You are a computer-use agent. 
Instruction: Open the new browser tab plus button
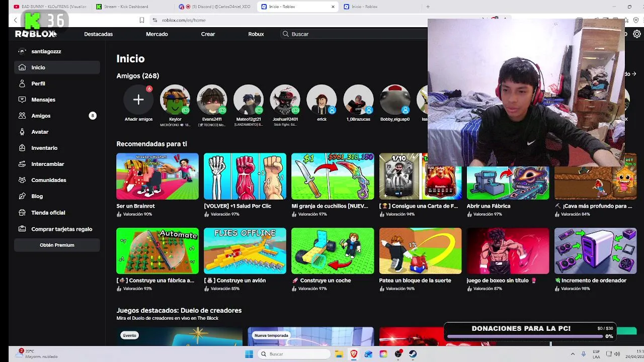(x=428, y=7)
